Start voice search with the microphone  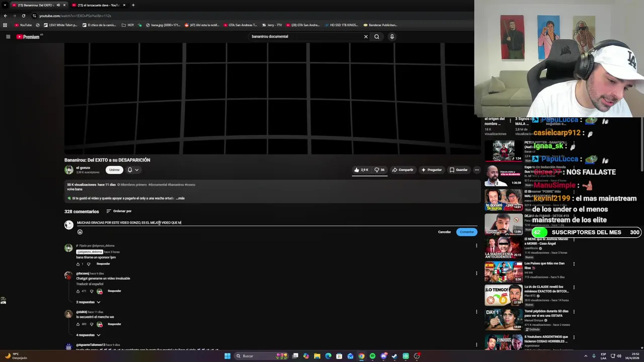pos(392,37)
